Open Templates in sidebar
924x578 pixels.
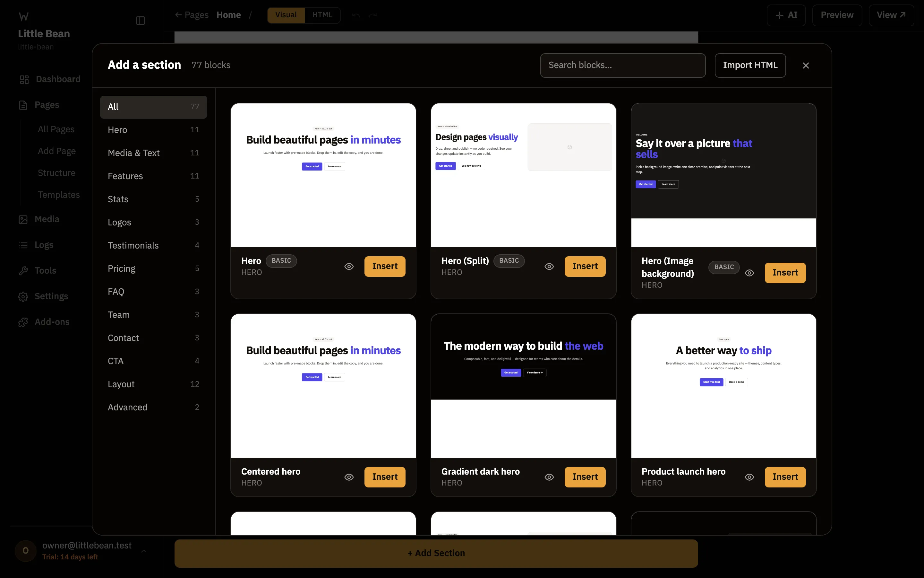click(59, 195)
